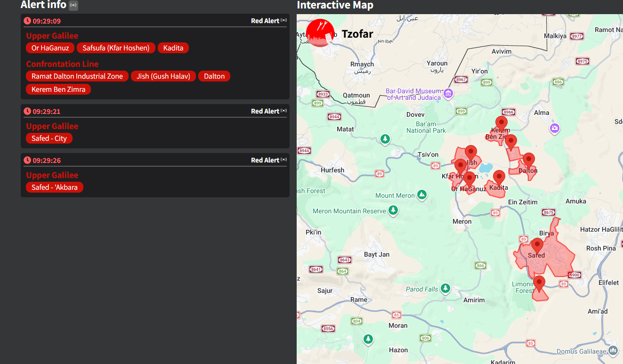623x364 pixels.
Task: Select the red map pin on Dalton
Action: (529, 161)
